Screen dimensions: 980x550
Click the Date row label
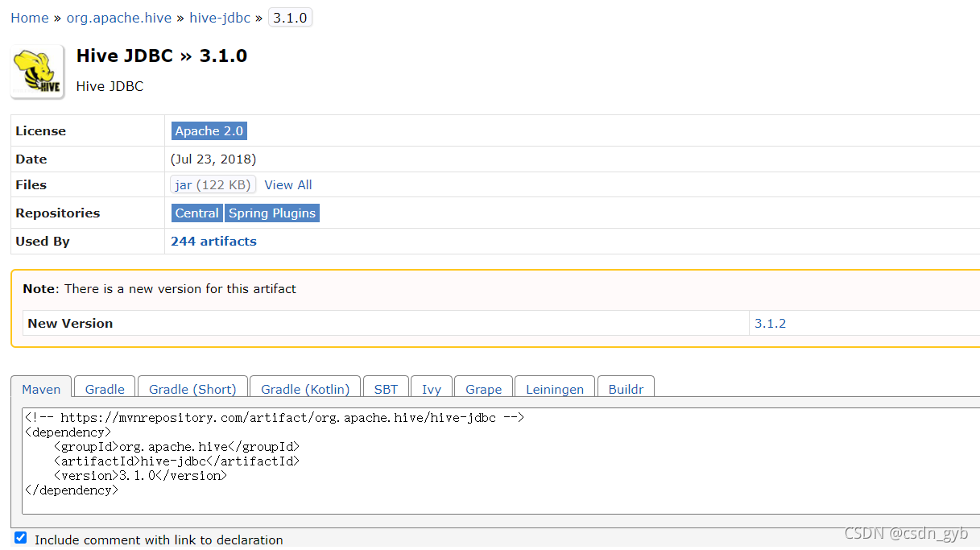pyautogui.click(x=31, y=159)
